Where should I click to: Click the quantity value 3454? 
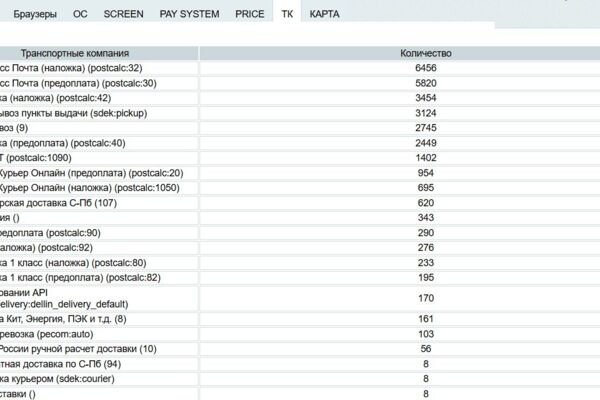[426, 98]
